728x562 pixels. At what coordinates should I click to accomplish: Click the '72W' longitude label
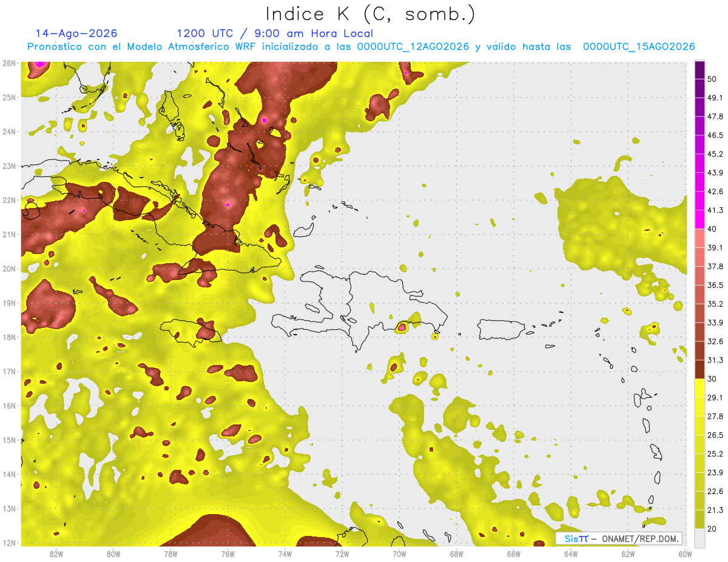click(342, 554)
